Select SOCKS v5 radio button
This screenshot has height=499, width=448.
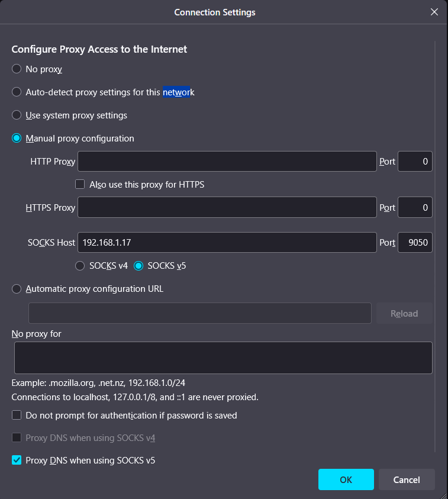pos(138,266)
